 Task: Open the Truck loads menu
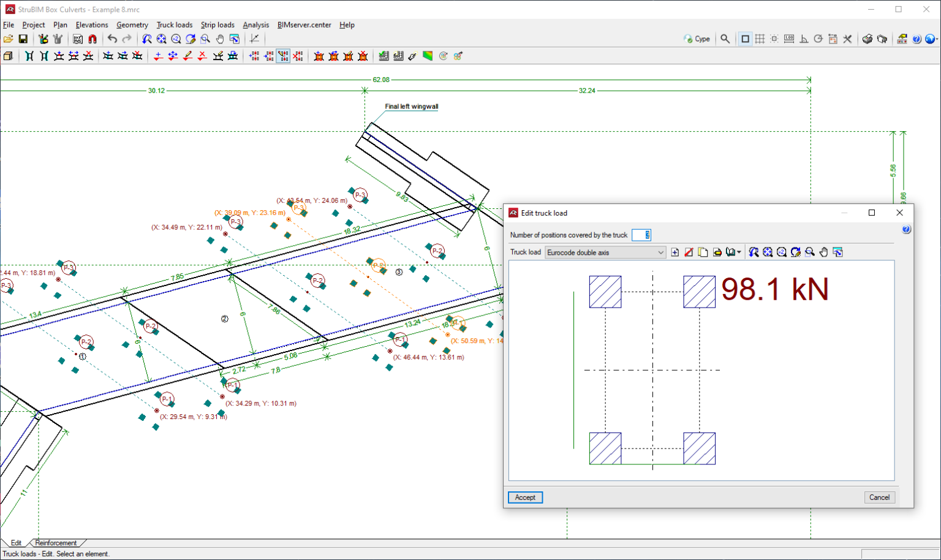pyautogui.click(x=174, y=25)
